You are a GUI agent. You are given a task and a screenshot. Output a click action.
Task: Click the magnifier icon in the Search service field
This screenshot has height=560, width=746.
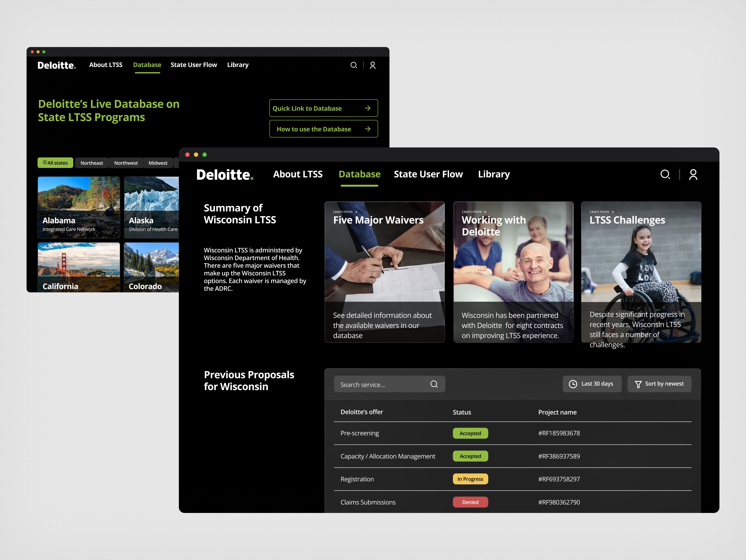tap(434, 384)
